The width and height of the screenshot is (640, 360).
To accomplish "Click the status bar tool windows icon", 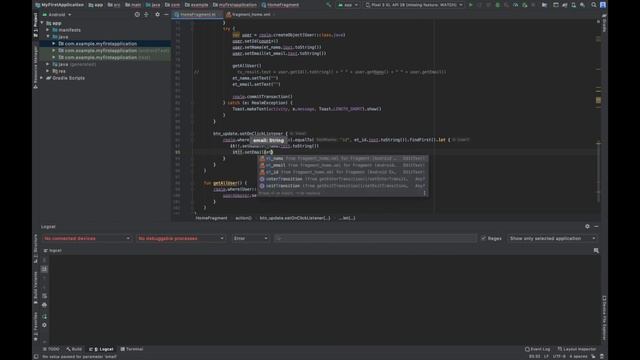I will (x=36, y=356).
